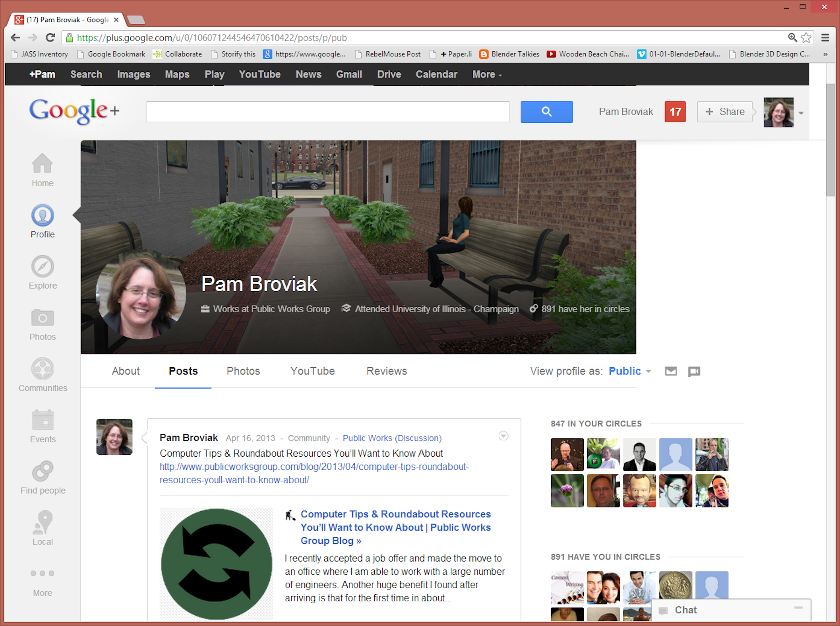Click the Google+ logo
Image resolution: width=840 pixels, height=626 pixels.
75,111
